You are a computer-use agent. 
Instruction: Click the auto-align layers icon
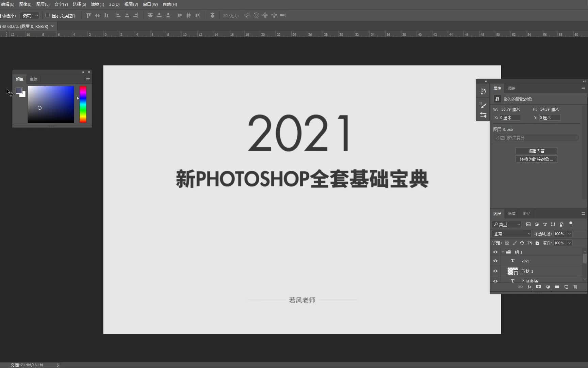click(212, 15)
